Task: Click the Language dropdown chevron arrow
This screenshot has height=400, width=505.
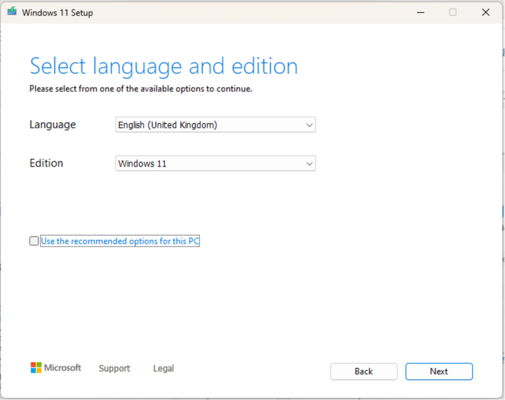Action: (x=309, y=125)
